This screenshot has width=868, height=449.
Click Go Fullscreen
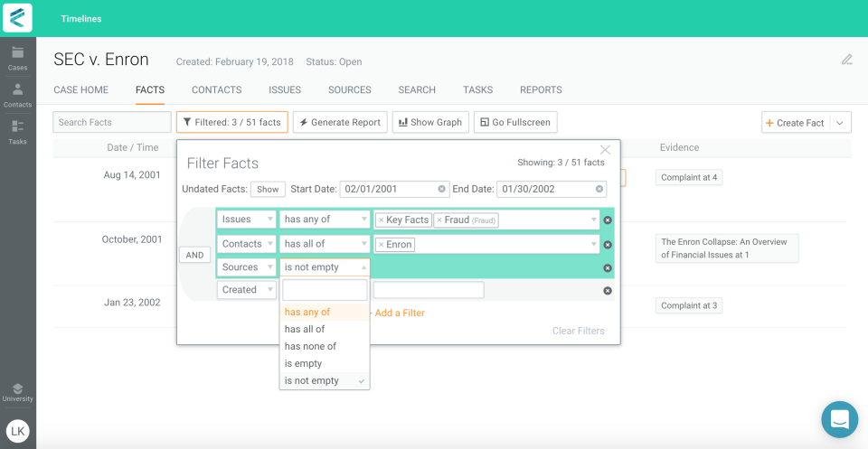point(515,122)
